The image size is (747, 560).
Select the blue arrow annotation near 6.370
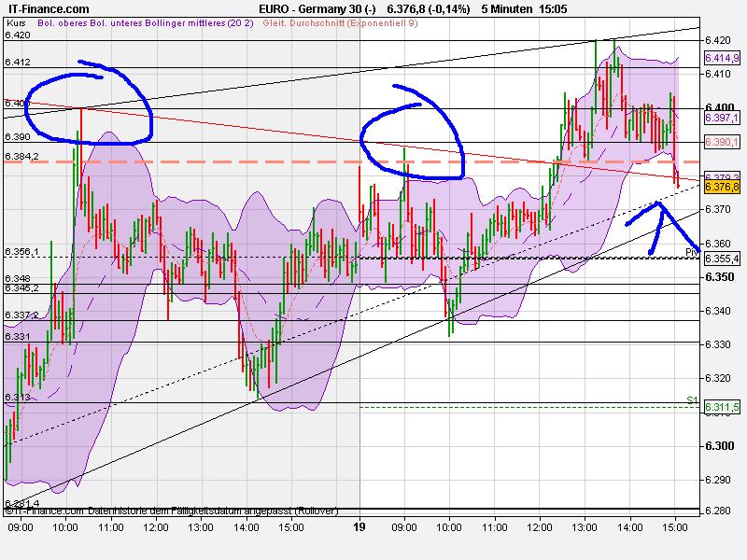point(658,229)
